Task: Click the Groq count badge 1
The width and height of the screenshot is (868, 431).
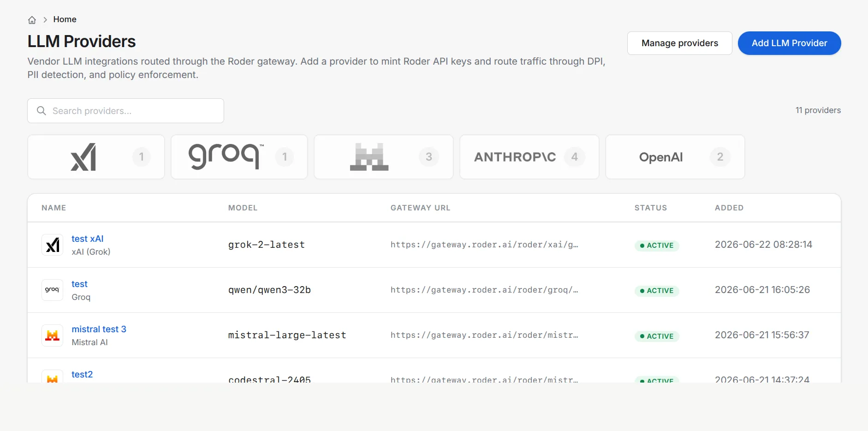Action: (285, 157)
